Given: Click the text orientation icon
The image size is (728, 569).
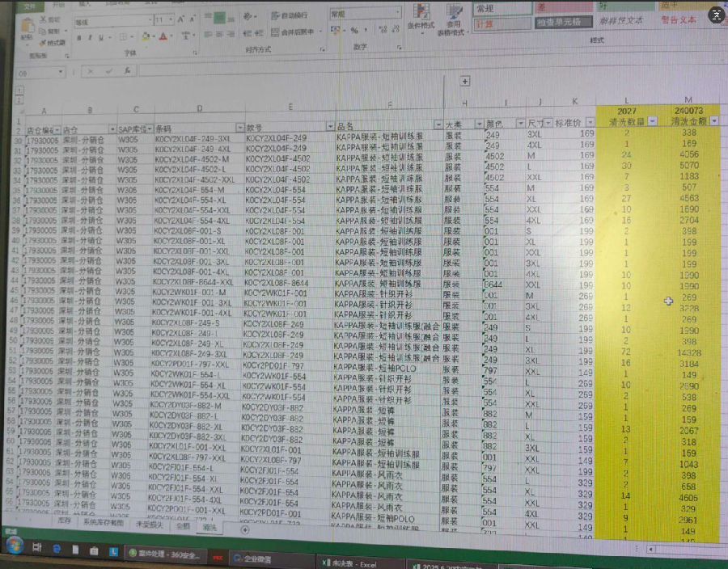Looking at the screenshot, I should 248,17.
